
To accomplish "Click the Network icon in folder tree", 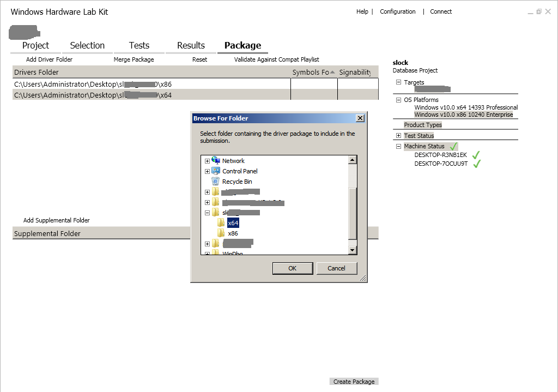I will point(216,161).
